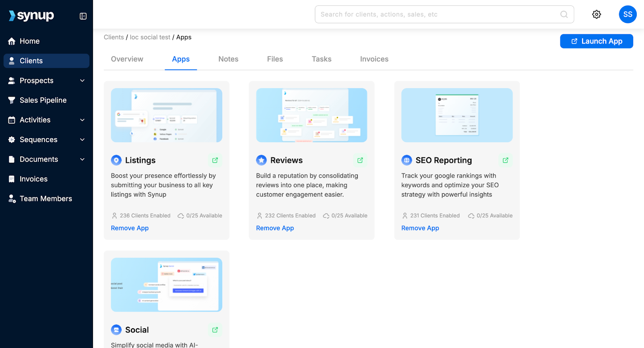Open Social app external link icon

coord(215,330)
